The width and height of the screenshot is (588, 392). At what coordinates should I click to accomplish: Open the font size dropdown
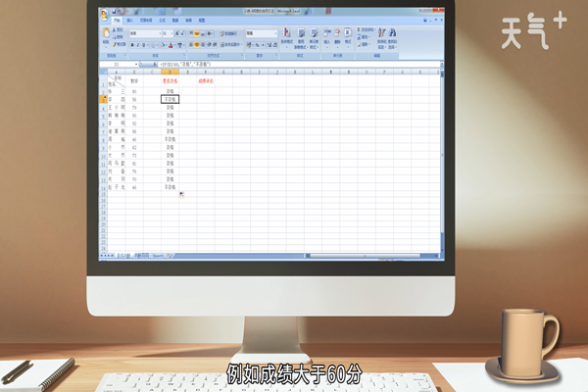pyautogui.click(x=171, y=33)
